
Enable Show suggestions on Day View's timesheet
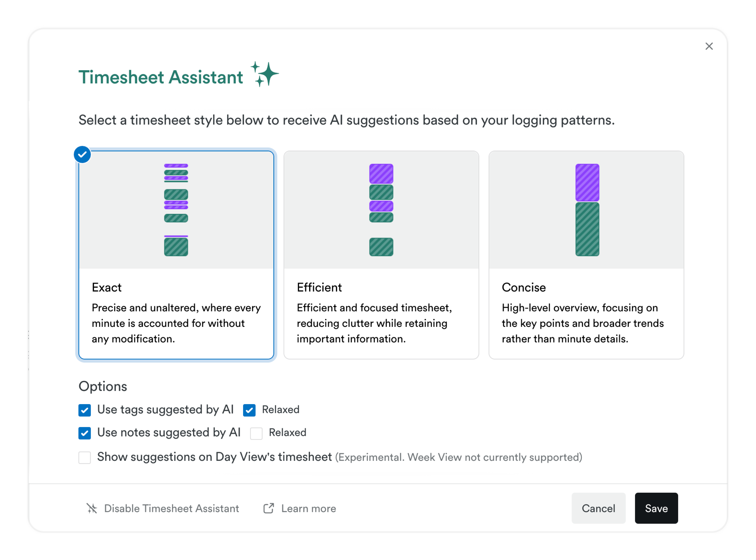click(85, 458)
